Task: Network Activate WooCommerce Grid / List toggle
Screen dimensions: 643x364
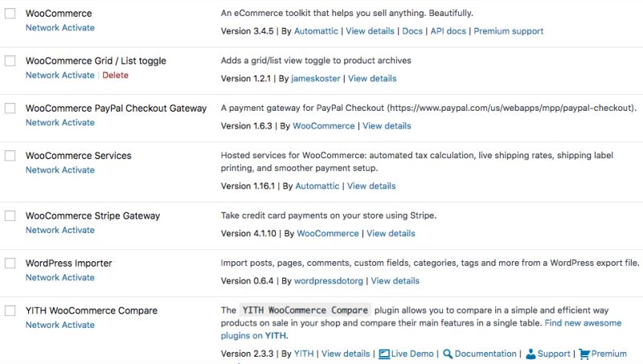Action: 59,75
